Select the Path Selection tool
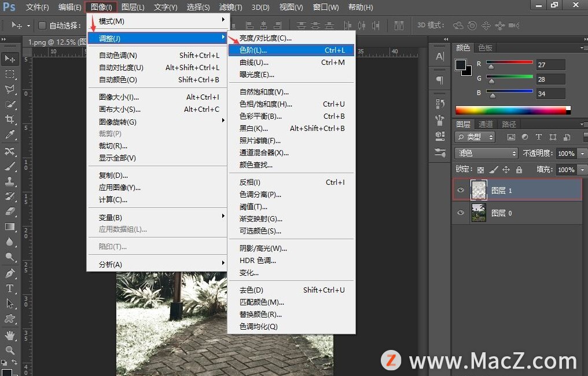The height and width of the screenshot is (376, 588). coord(10,303)
